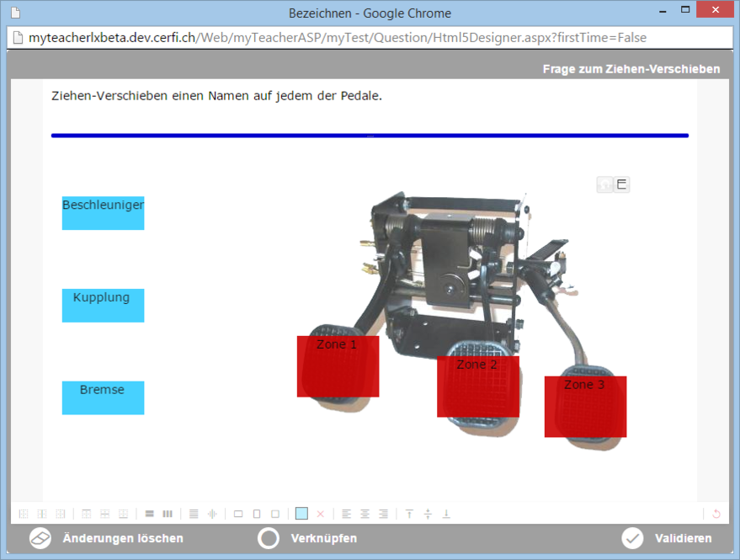Click the align text right icon
Image resolution: width=740 pixels, height=560 pixels.
[x=383, y=514]
